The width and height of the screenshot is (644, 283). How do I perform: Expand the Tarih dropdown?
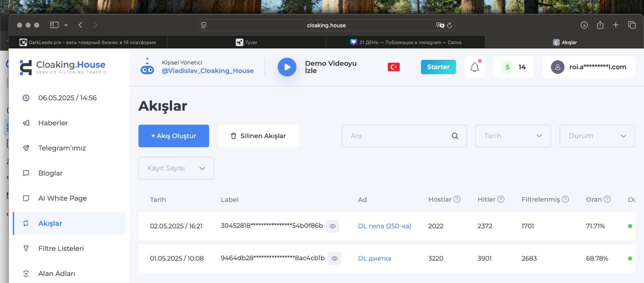tap(513, 136)
